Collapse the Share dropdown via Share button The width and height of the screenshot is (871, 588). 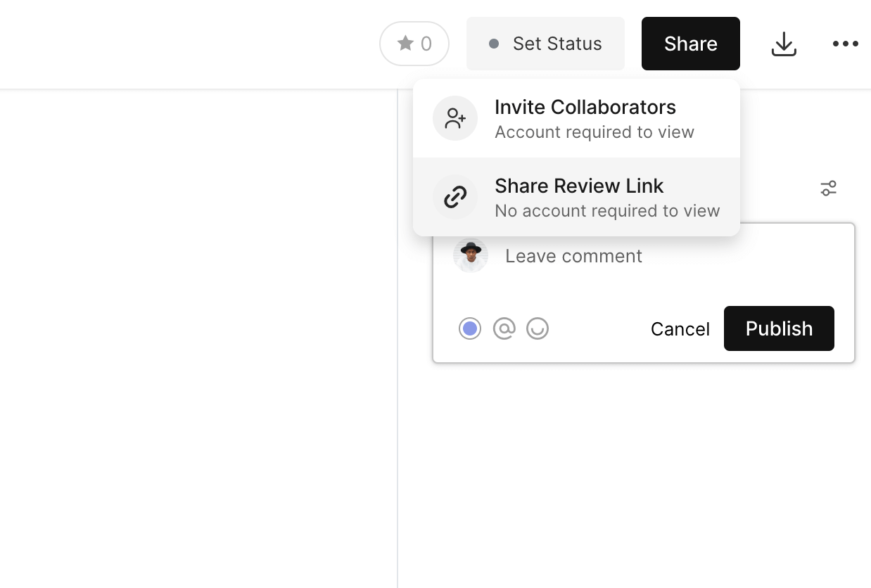[690, 44]
